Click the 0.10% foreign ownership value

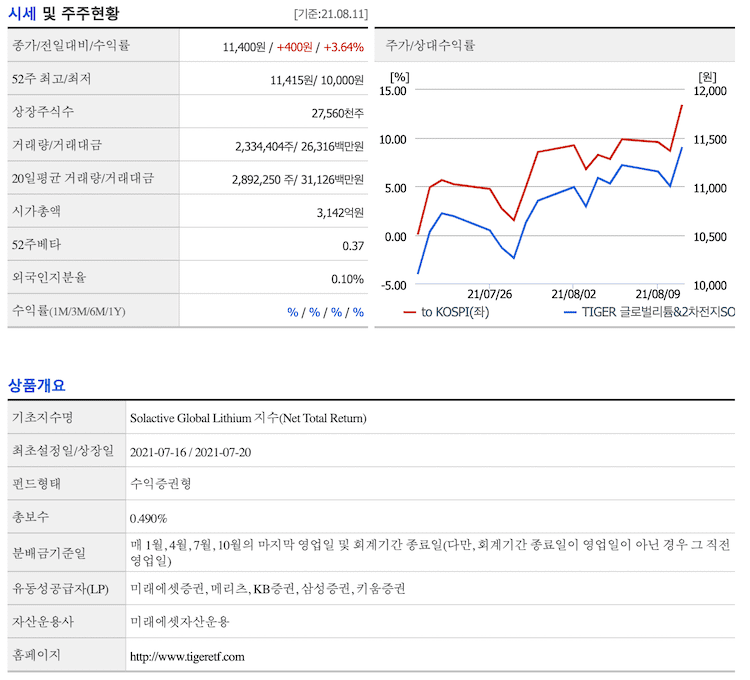347,279
